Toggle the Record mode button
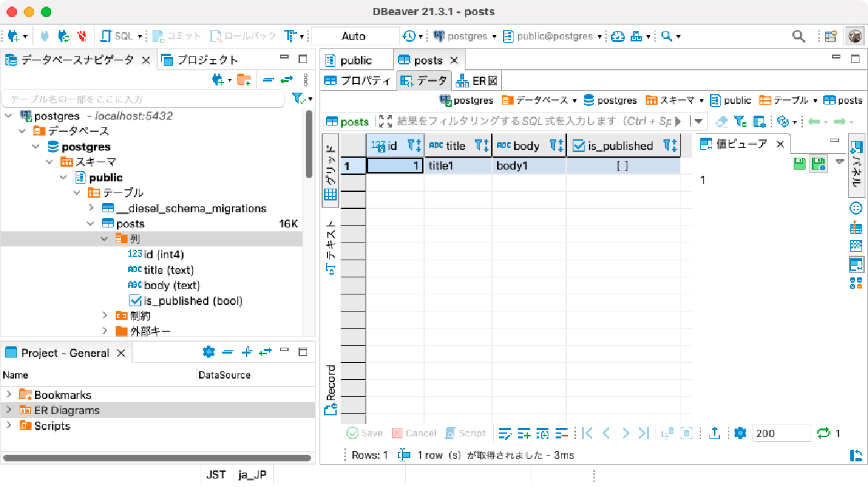 click(x=331, y=390)
